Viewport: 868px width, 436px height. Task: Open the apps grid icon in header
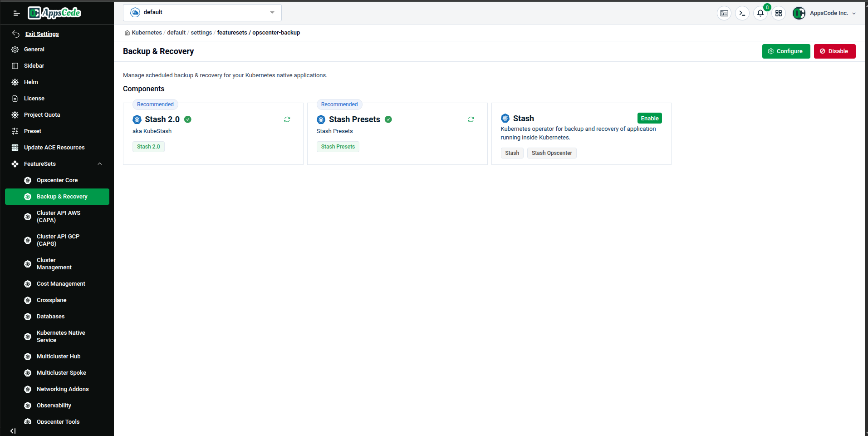(779, 13)
